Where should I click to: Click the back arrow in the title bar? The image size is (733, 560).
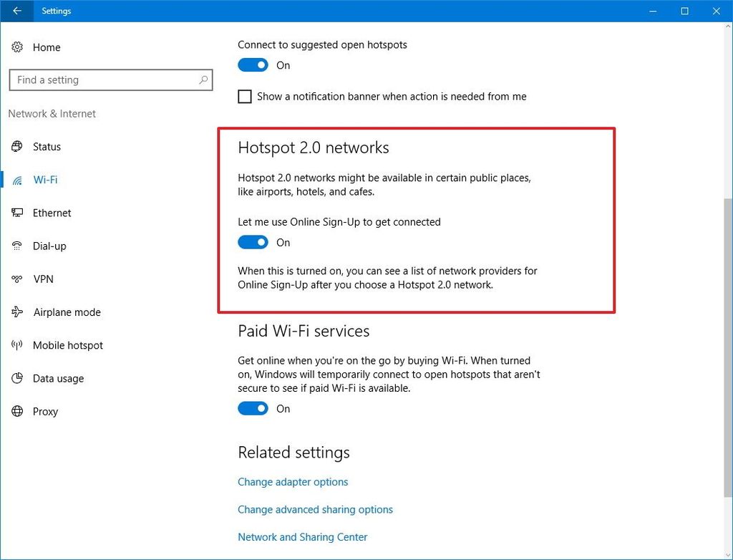pyautogui.click(x=16, y=11)
